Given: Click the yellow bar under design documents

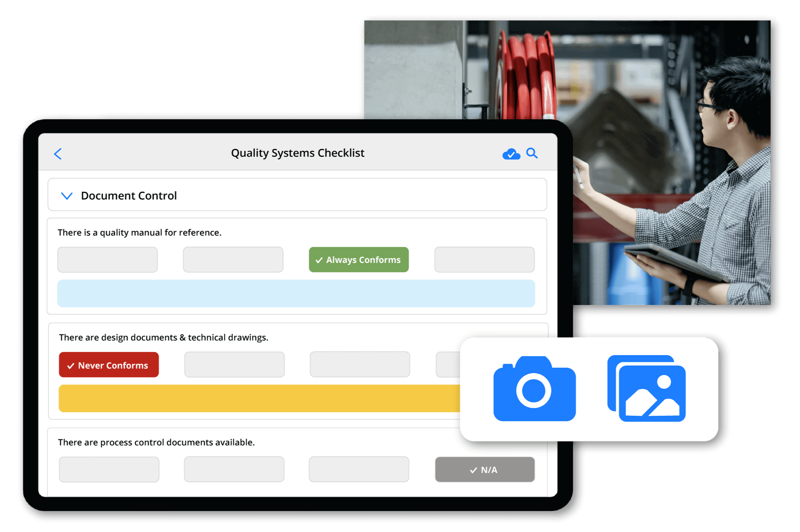Looking at the screenshot, I should [259, 398].
